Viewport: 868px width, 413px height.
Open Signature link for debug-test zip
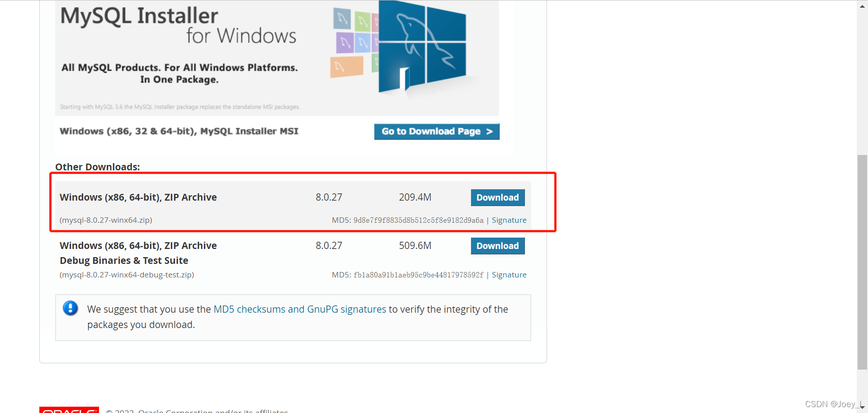[x=509, y=275]
